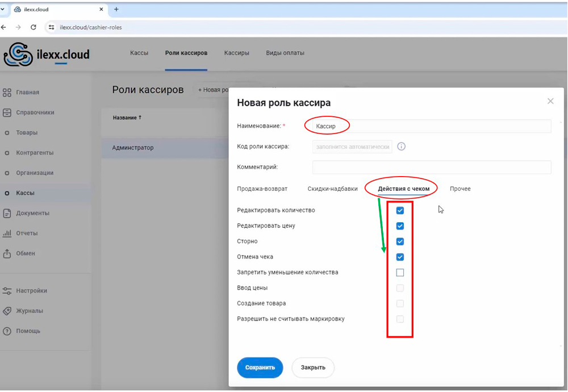Open Главная from the sidebar
This screenshot has width=568, height=392.
point(27,92)
